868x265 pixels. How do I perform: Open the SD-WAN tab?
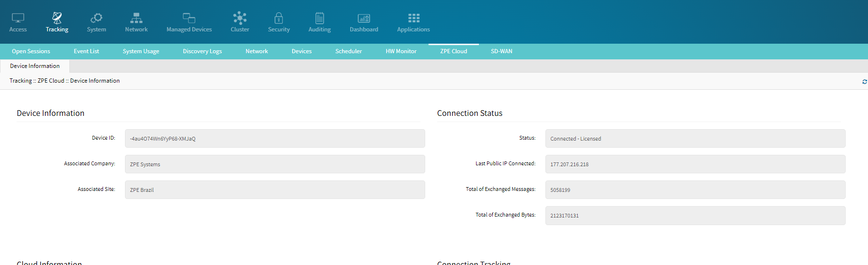(x=501, y=51)
